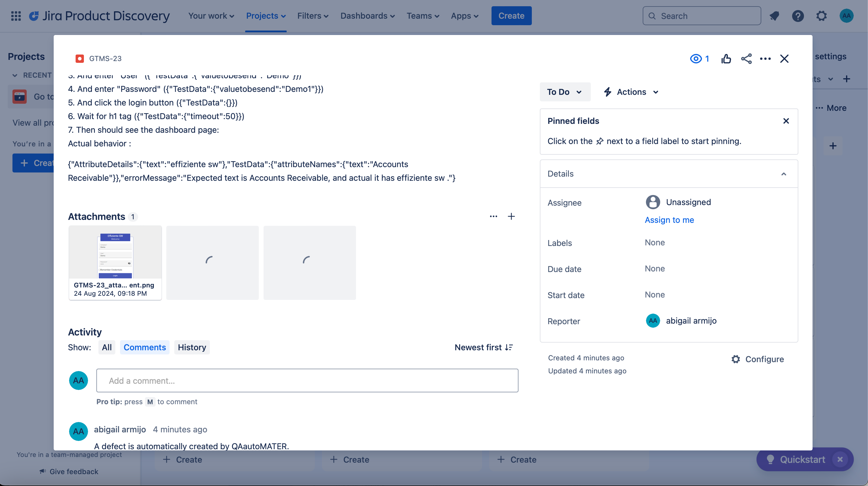This screenshot has height=486, width=868.
Task: Click the share issue icon
Action: pos(746,59)
